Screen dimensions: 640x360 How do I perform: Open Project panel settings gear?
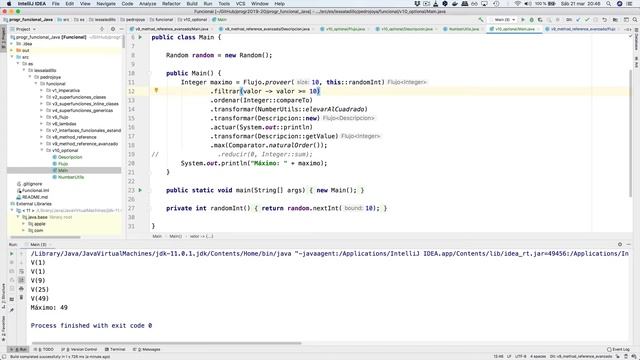pyautogui.click(x=113, y=29)
